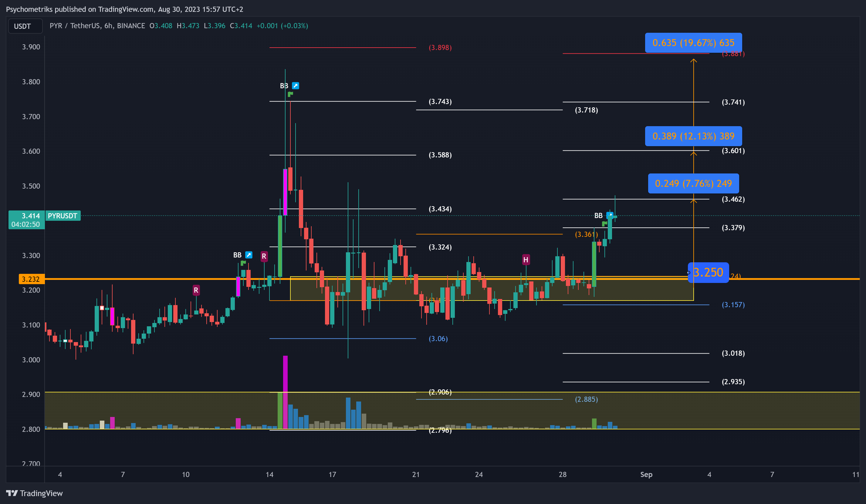
Task: Click the R marker next to the BB label
Action: [x=264, y=256]
